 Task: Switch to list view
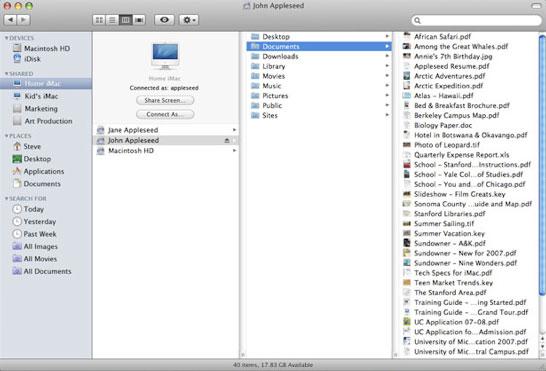[112, 20]
